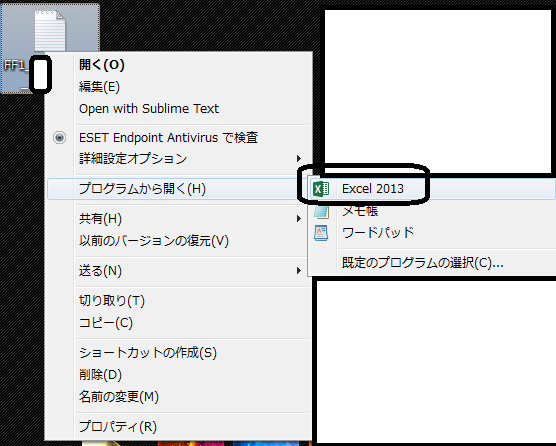Choose 開く(O) from the context menu
The image size is (556, 446).
pos(179,65)
